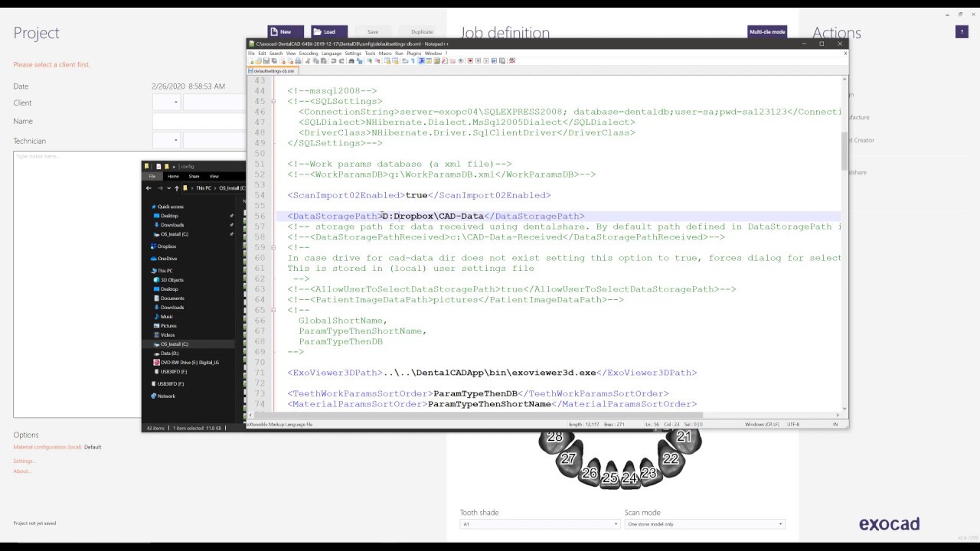Image resolution: width=980 pixels, height=551 pixels.
Task: Select tooth 22 on the dental chart
Action: pyautogui.click(x=671, y=459)
